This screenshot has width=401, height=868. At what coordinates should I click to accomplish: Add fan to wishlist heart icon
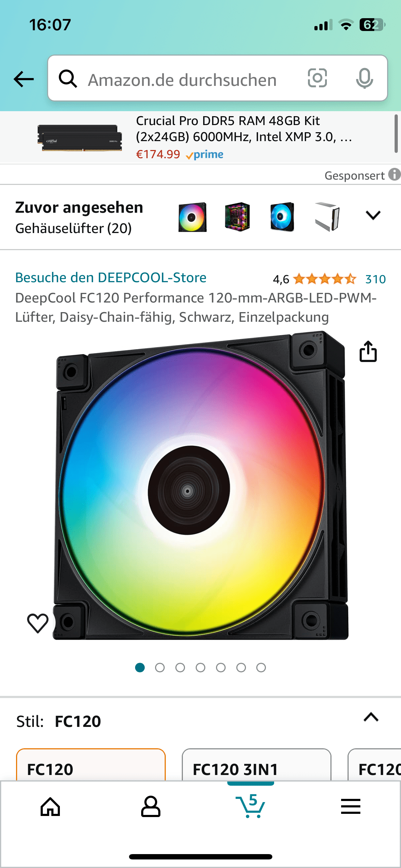(38, 623)
